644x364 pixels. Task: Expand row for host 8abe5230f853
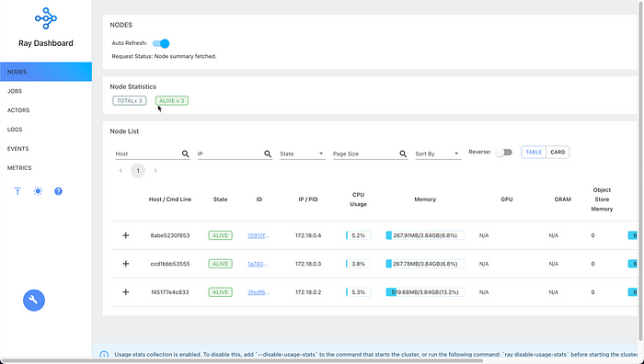click(x=126, y=235)
